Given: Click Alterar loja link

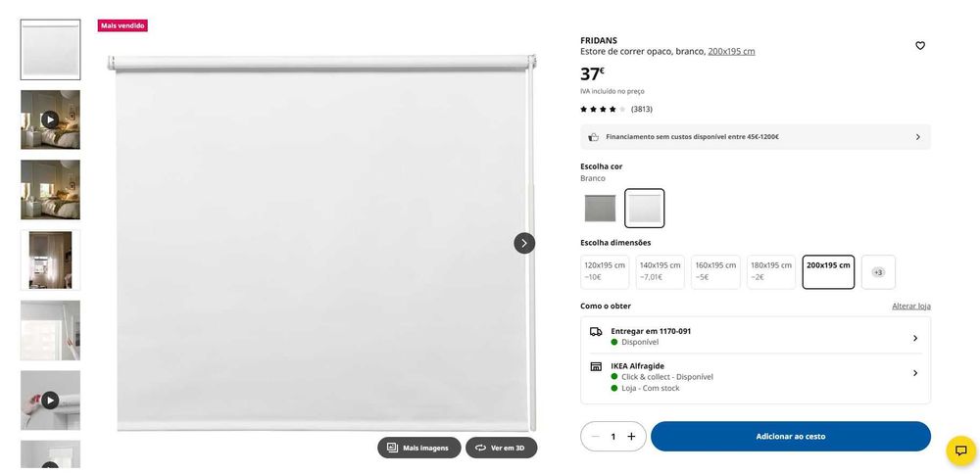Looking at the screenshot, I should [911, 306].
